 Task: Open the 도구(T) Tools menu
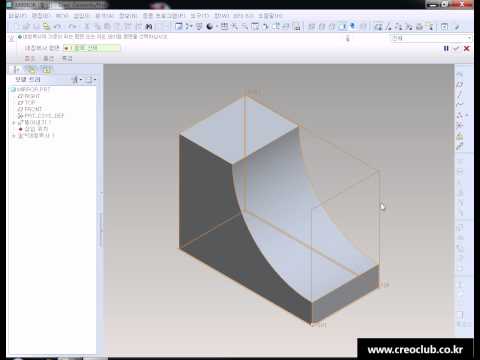200,16
